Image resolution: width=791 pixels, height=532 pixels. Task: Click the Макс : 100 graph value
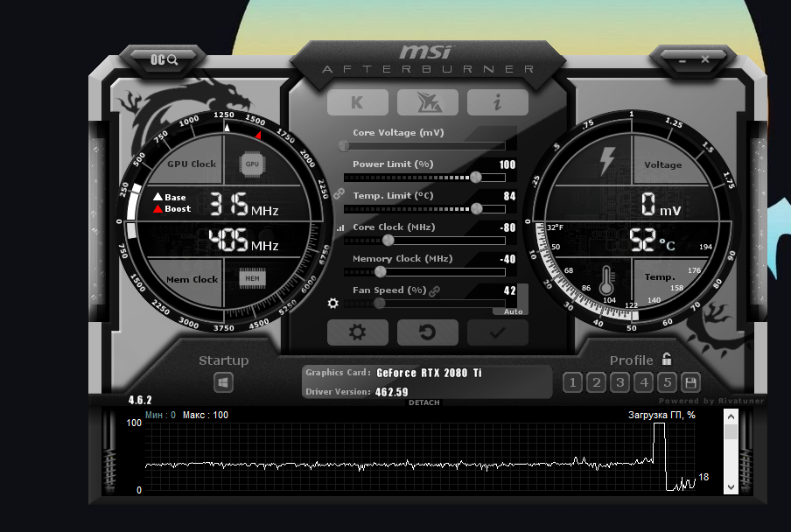(x=206, y=415)
